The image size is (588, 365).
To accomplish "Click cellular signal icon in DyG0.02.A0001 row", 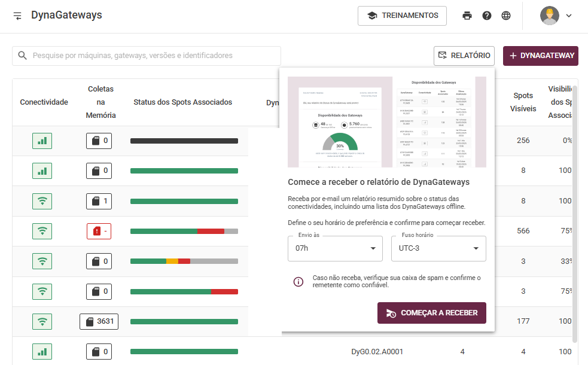I will tap(42, 352).
